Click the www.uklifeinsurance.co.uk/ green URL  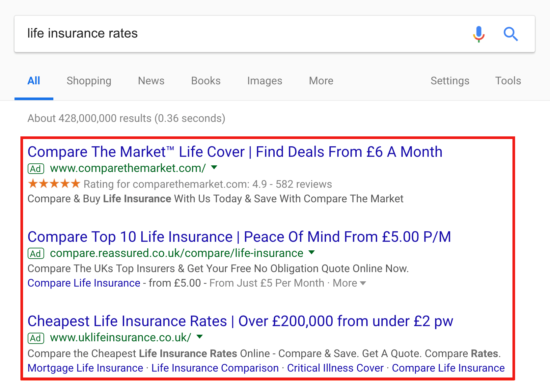coord(121,338)
